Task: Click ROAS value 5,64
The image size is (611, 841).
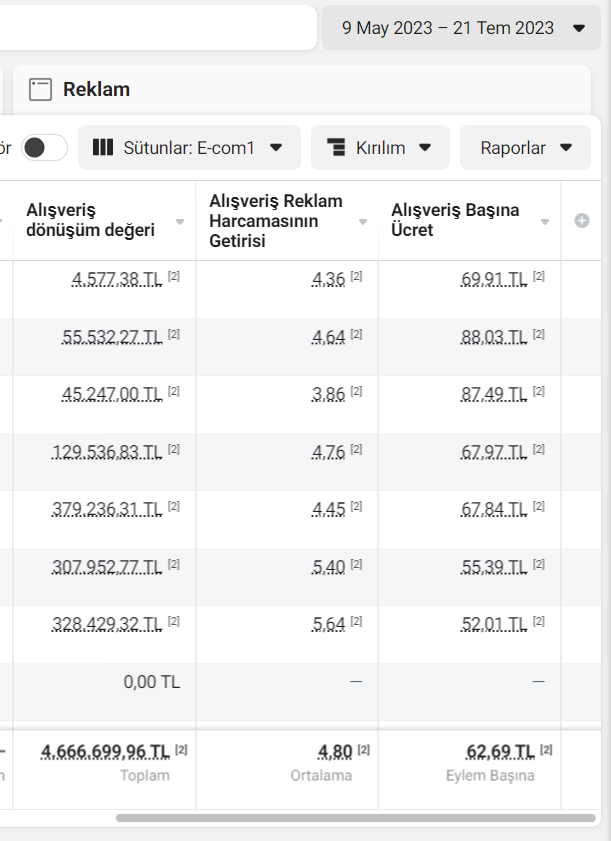Action: point(328,624)
